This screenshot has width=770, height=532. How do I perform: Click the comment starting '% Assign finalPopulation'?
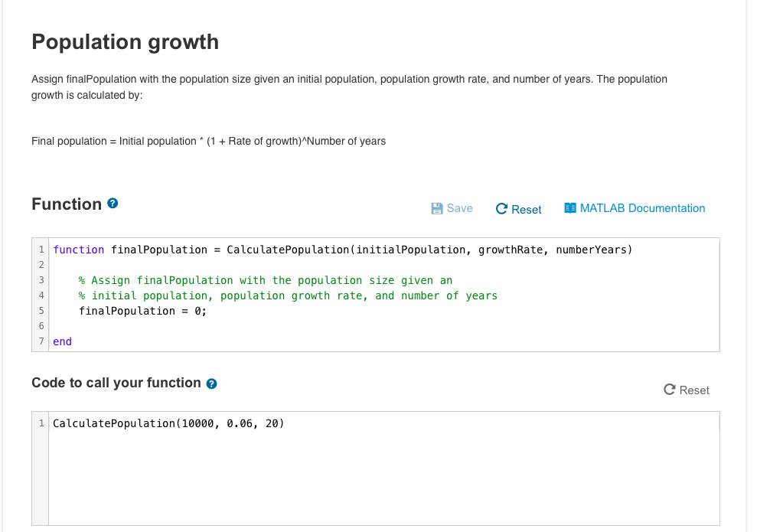(x=266, y=280)
